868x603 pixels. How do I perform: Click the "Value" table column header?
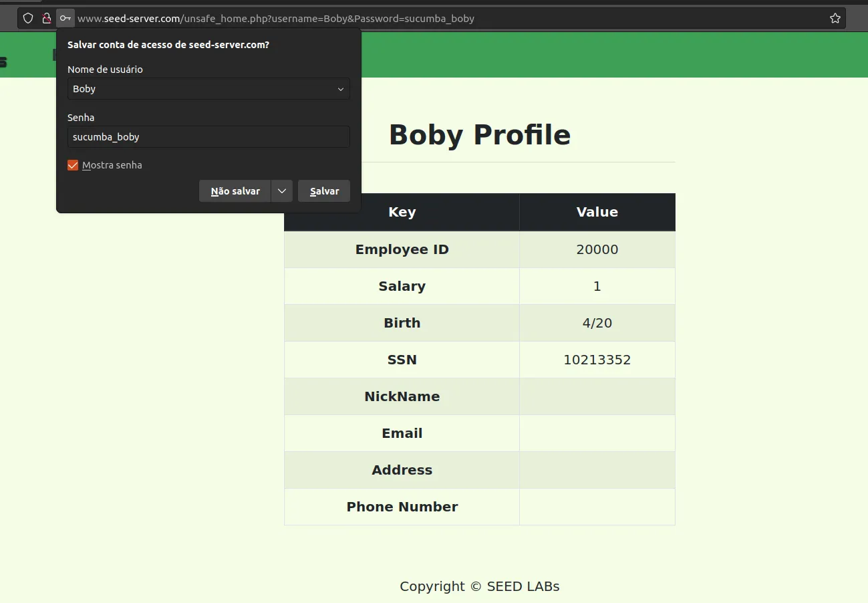[597, 212]
